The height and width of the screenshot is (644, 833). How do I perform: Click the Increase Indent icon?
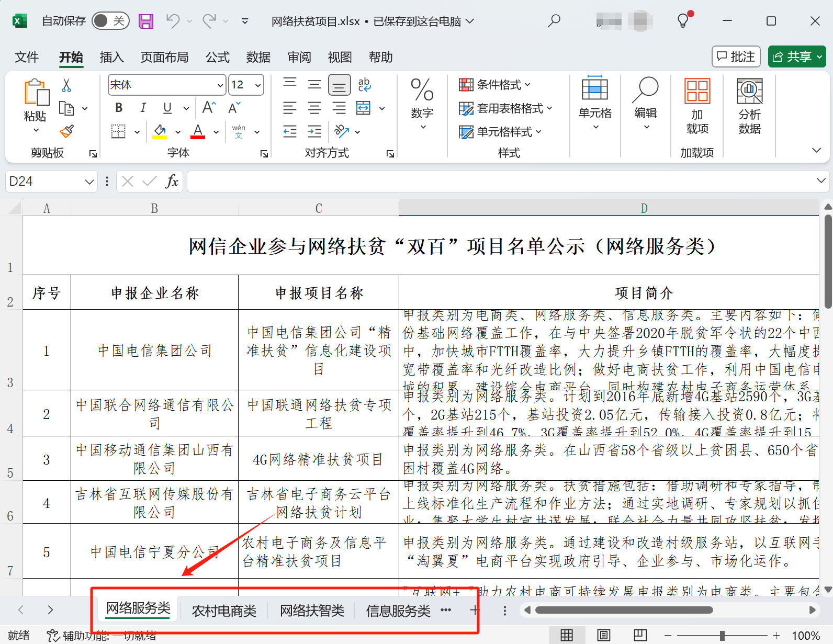coord(314,131)
